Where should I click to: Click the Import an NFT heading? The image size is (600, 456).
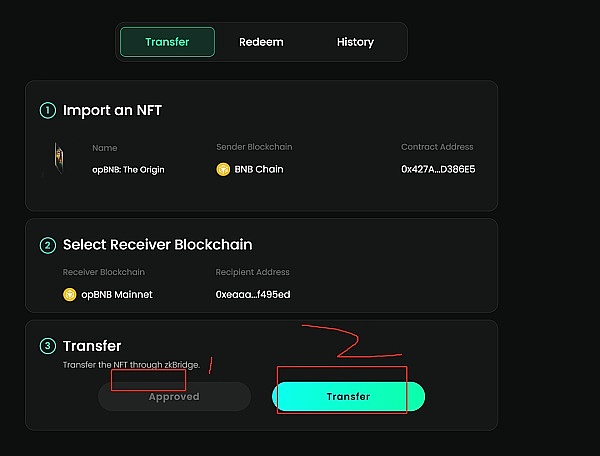[112, 110]
